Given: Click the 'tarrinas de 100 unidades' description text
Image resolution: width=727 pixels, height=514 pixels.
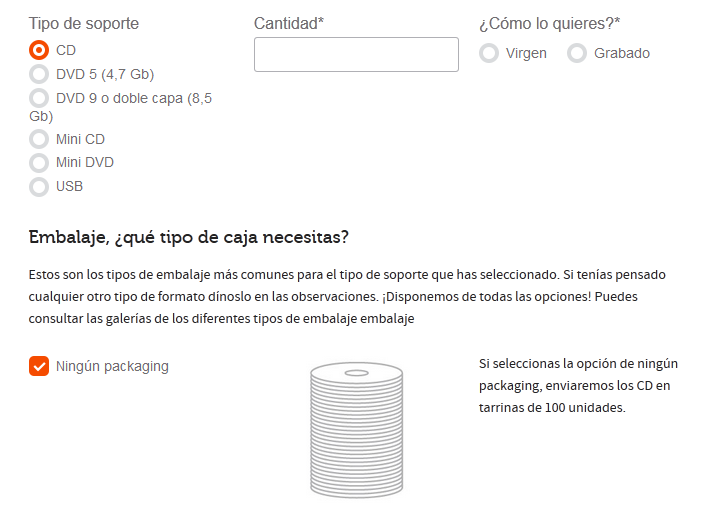Looking at the screenshot, I should 551,408.
